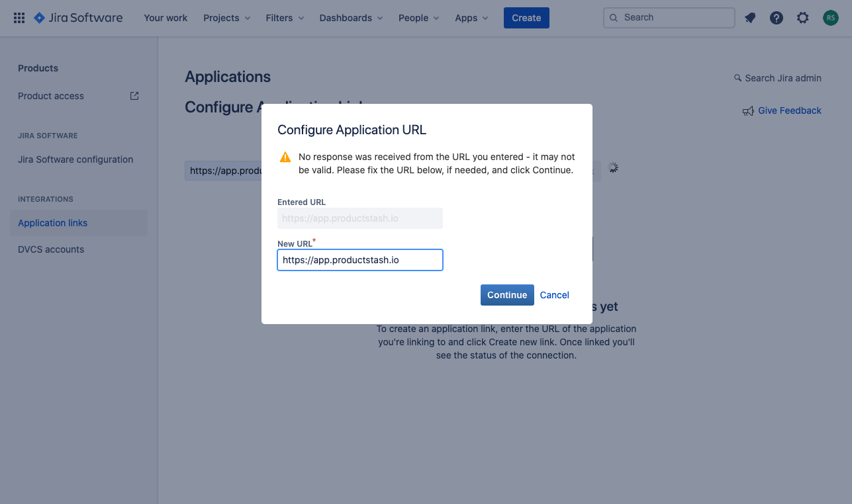Click the Search Jira admin magnifier icon
The height and width of the screenshot is (504, 852).
737,78
